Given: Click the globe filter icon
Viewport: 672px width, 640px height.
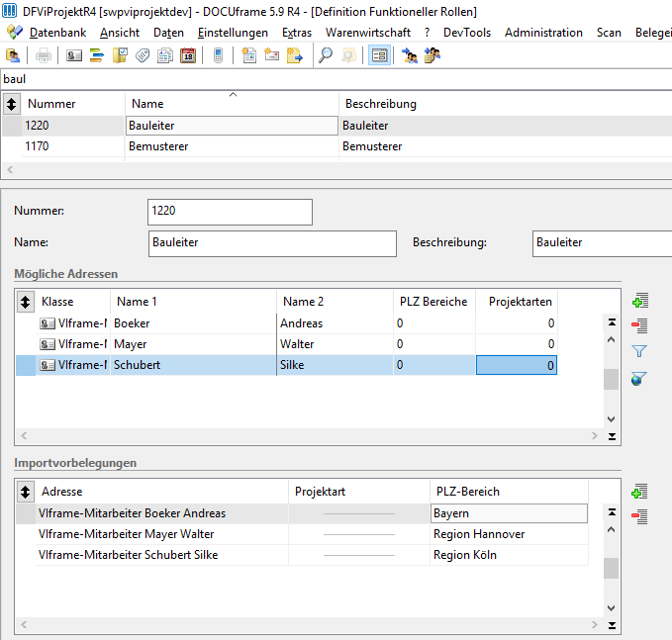Looking at the screenshot, I should click(x=639, y=379).
